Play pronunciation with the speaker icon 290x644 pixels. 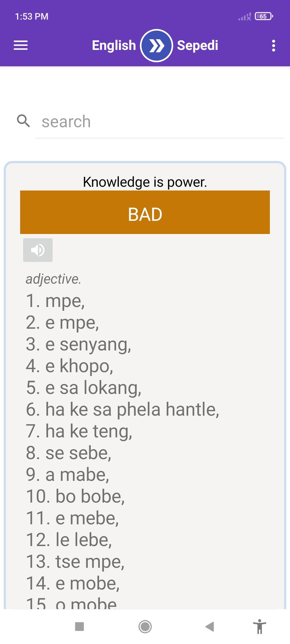pos(38,250)
